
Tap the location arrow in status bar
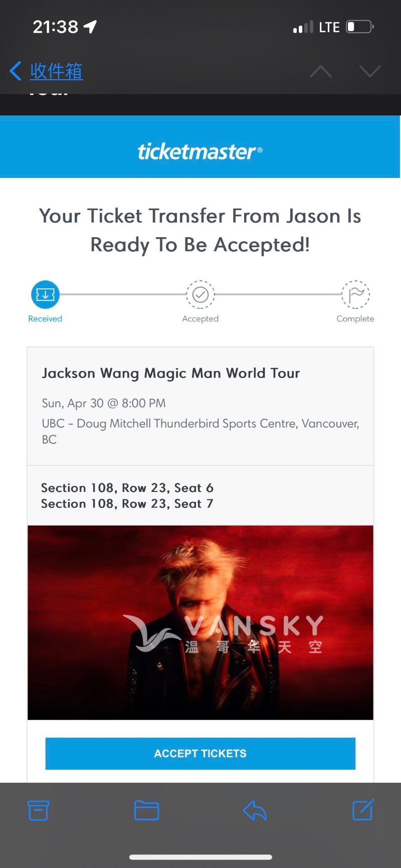click(x=90, y=27)
